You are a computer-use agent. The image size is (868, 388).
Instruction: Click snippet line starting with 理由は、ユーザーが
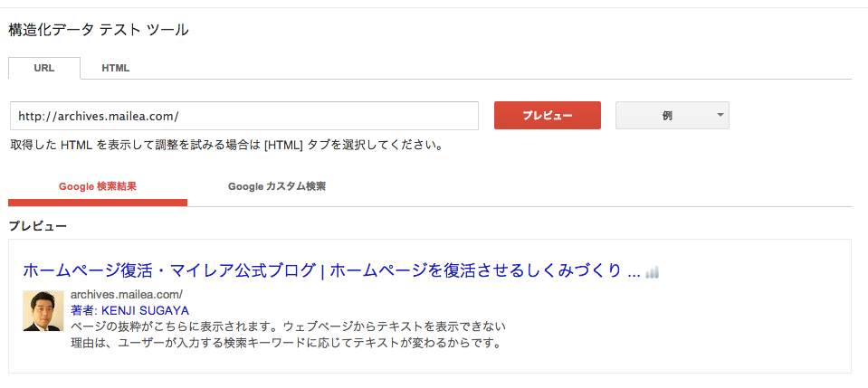click(x=286, y=343)
